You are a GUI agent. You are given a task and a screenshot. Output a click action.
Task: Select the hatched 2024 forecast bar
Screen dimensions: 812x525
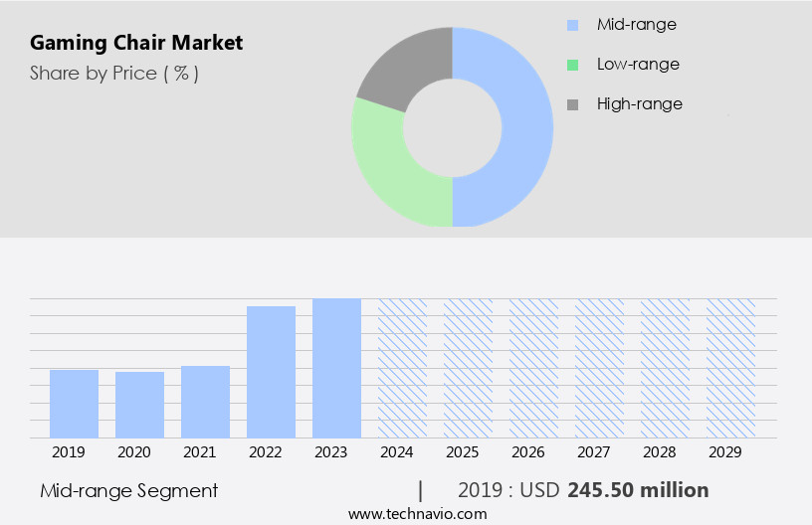tap(402, 368)
